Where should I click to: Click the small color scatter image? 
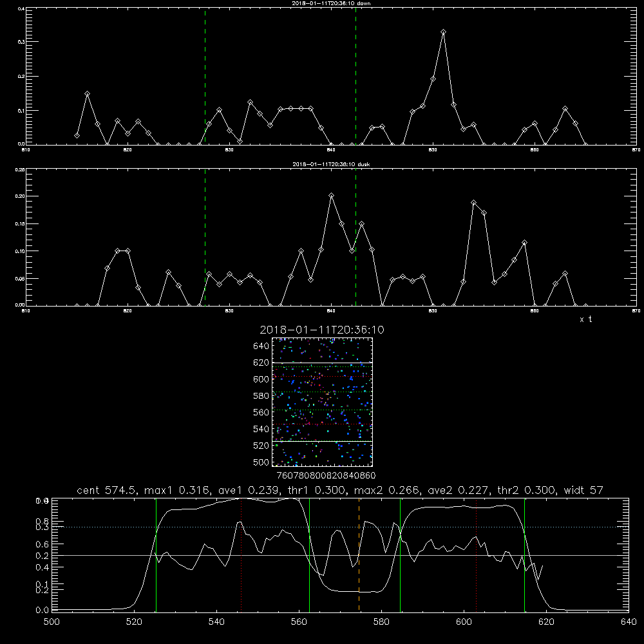(x=323, y=402)
